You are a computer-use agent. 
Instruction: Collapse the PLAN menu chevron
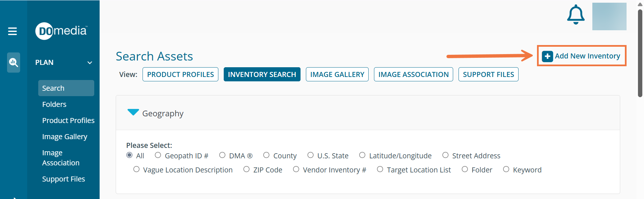click(x=90, y=63)
